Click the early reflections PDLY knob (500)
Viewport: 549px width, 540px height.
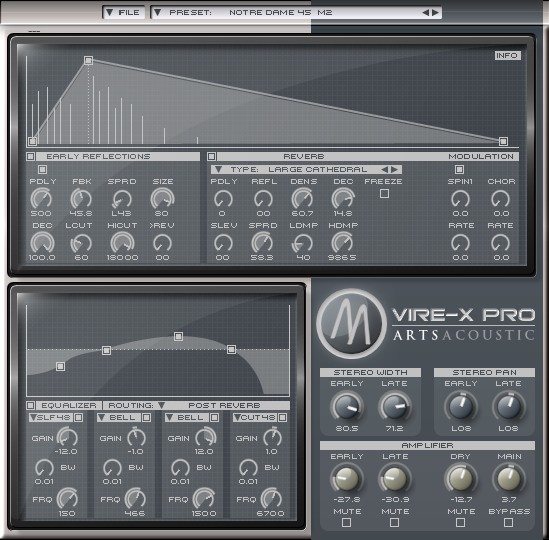coord(41,199)
